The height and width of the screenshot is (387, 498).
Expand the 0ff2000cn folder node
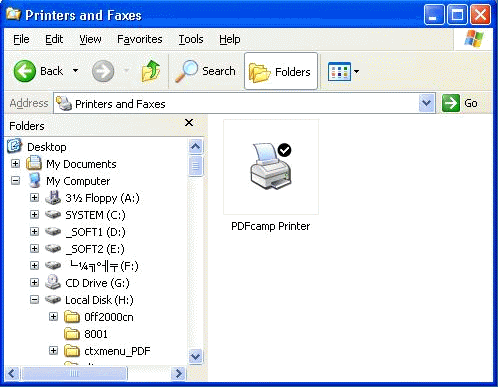(53, 317)
